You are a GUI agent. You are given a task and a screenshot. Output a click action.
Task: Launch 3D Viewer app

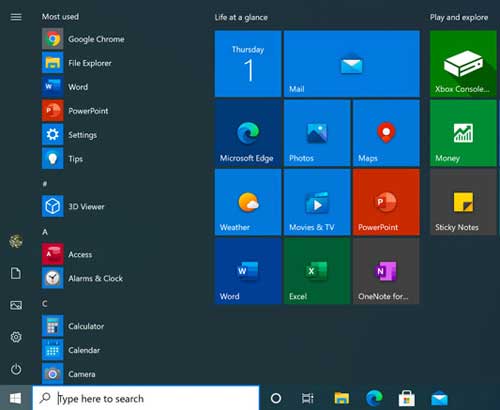click(73, 207)
